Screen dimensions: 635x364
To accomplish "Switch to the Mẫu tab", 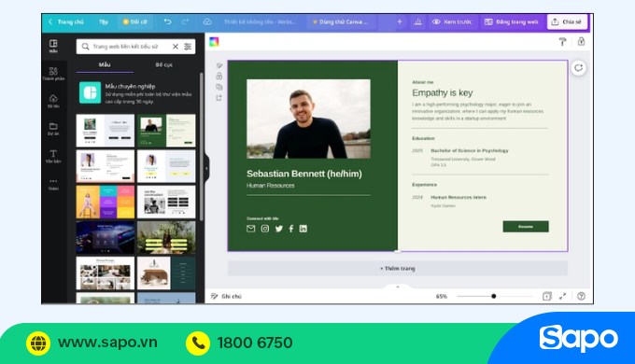I will 105,64.
